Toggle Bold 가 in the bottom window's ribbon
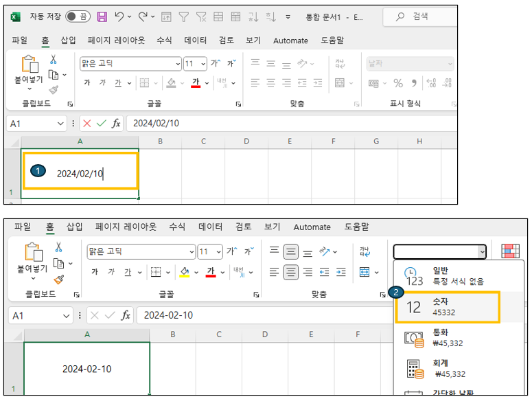 (x=95, y=272)
